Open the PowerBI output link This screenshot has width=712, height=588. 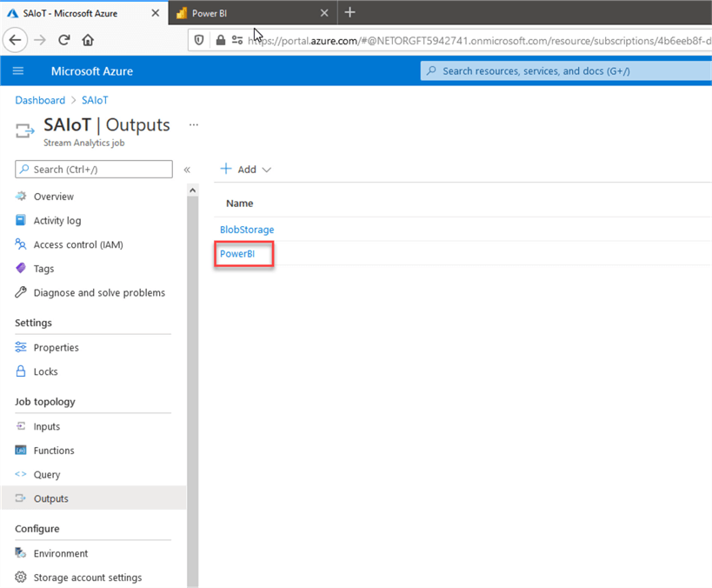237,254
